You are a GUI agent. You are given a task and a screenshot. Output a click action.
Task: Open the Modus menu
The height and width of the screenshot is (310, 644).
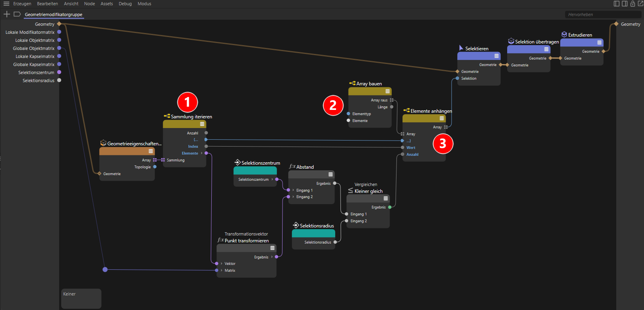144,4
